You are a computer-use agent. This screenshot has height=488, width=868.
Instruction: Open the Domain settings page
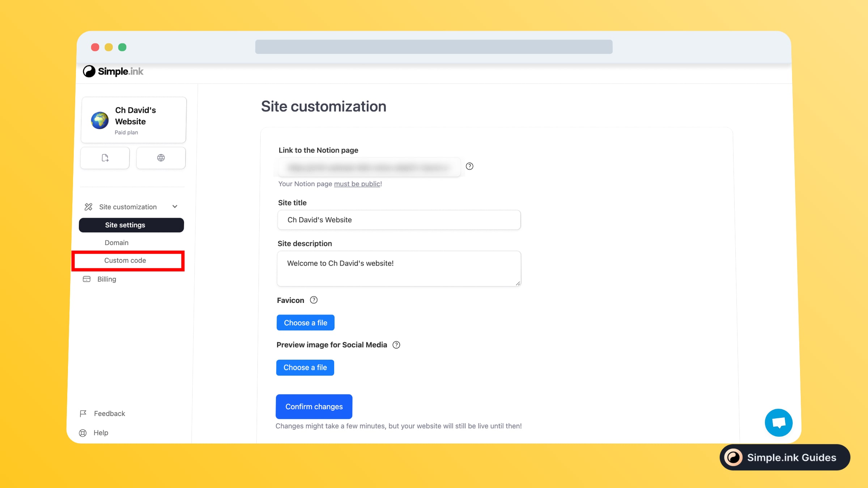pos(116,242)
